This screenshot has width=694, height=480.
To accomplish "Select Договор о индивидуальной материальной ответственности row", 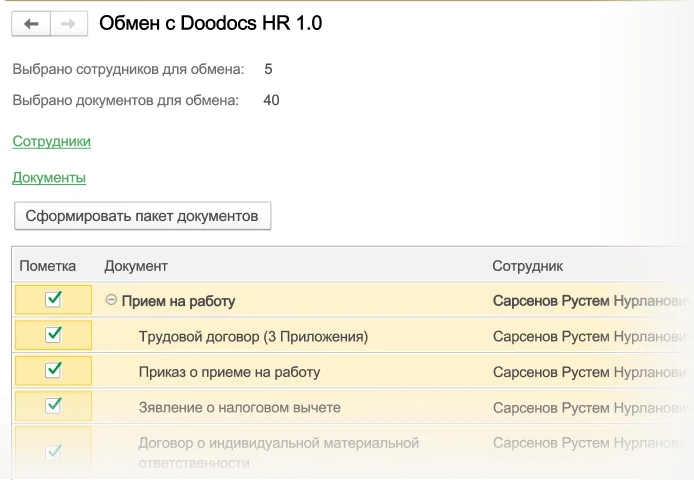I will click(278, 453).
